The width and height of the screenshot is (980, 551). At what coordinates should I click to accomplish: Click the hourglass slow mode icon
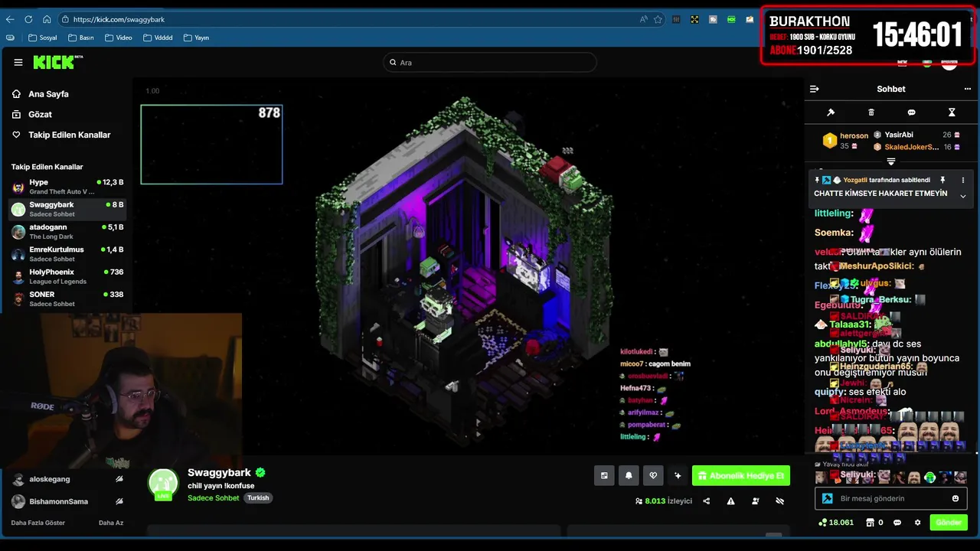(x=952, y=112)
